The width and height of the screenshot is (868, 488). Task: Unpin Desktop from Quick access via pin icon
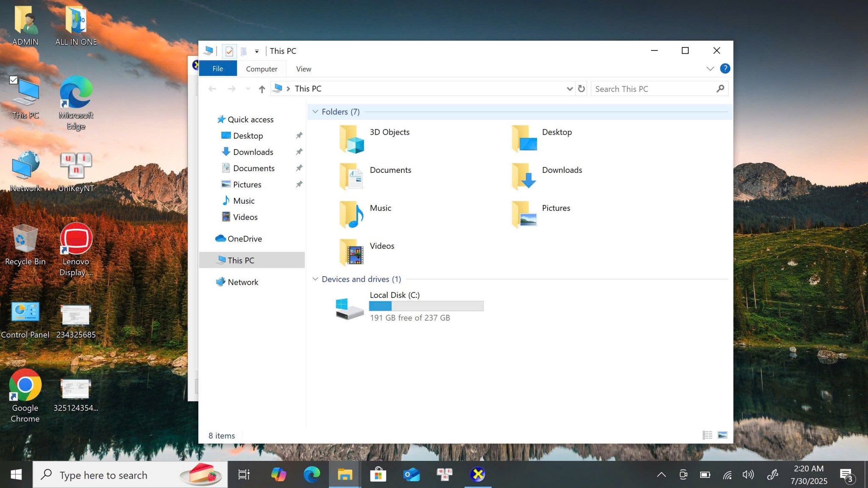(x=299, y=136)
